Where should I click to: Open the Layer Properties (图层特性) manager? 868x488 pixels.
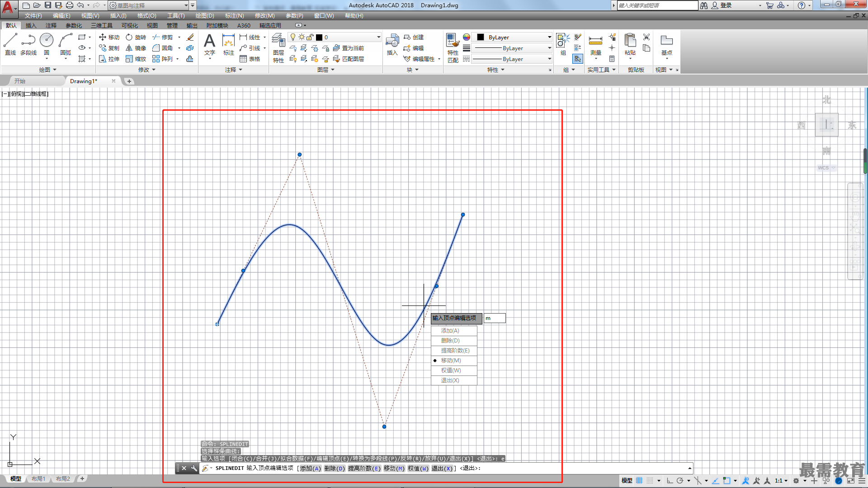coord(278,47)
